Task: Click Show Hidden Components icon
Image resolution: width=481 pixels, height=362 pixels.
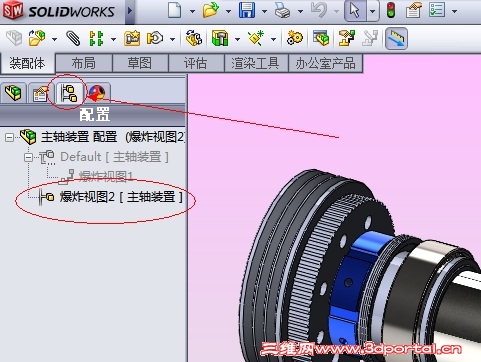Action: [194, 38]
